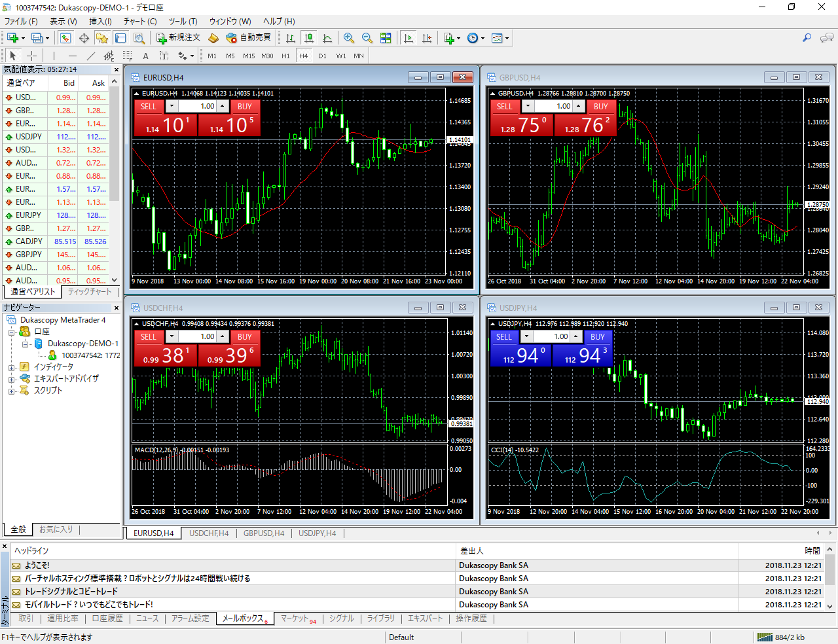The width and height of the screenshot is (838, 644).
Task: Toggle the Terminal panel icon
Action: [120, 38]
